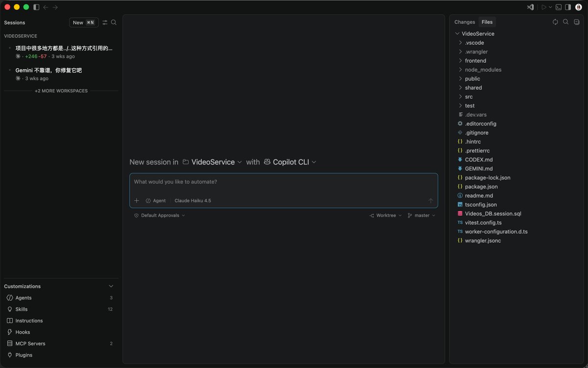
Task: Open the package.json file
Action: coord(516,186)
